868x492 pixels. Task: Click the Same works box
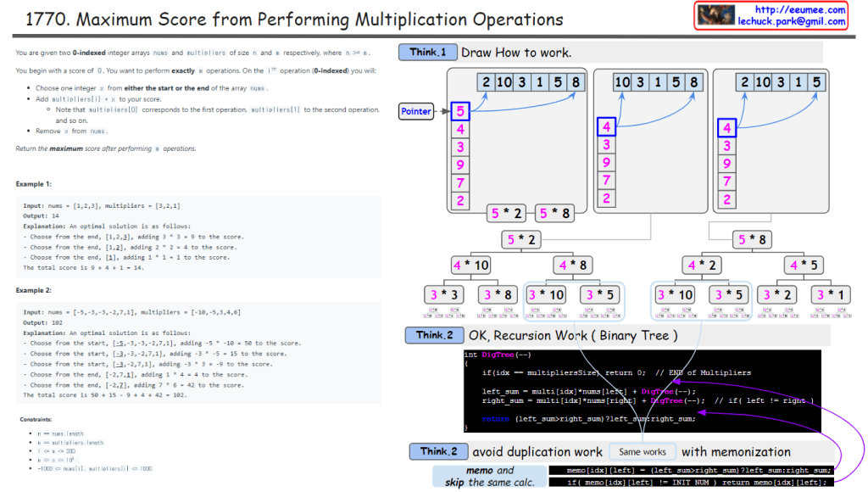(643, 451)
